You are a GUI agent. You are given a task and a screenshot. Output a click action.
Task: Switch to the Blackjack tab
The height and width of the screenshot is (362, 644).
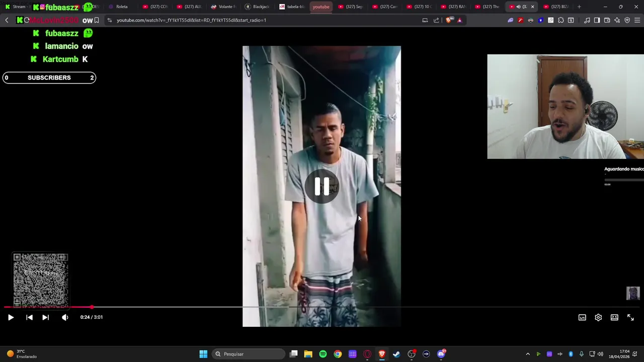coord(258,7)
